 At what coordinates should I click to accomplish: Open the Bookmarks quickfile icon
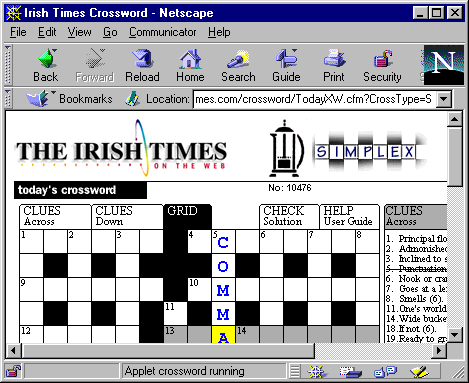[37, 99]
